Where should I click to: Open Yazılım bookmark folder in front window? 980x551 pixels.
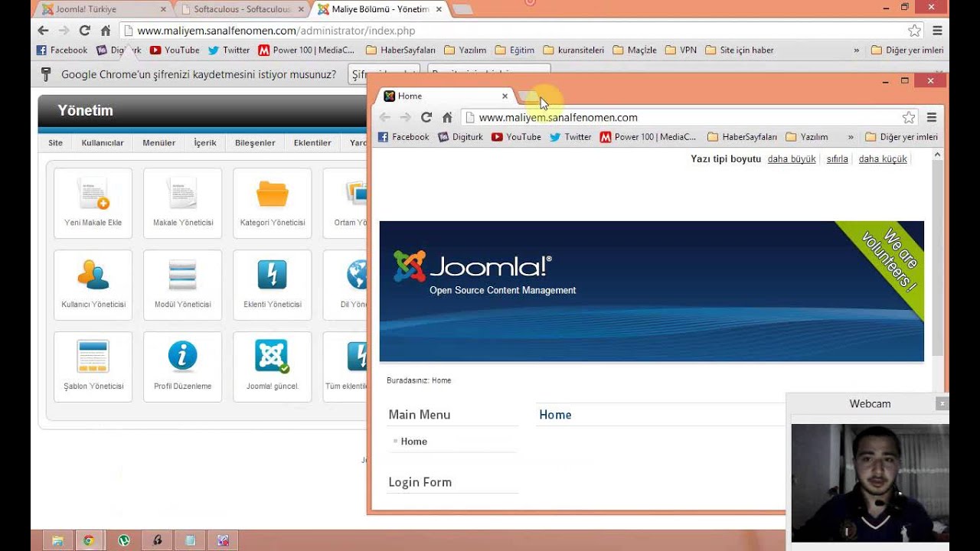tap(807, 137)
